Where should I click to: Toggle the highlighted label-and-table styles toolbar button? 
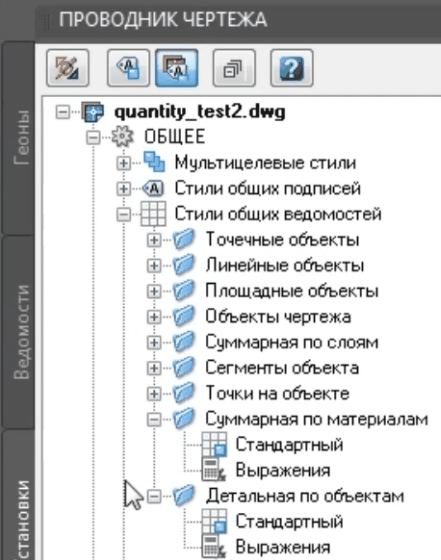click(x=176, y=68)
